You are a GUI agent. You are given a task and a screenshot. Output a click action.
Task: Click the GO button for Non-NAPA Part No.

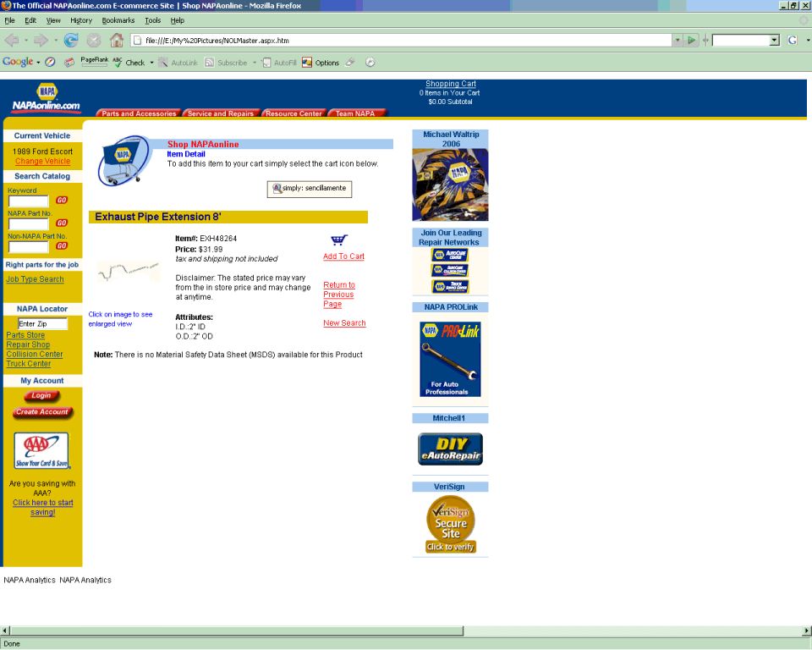(62, 245)
